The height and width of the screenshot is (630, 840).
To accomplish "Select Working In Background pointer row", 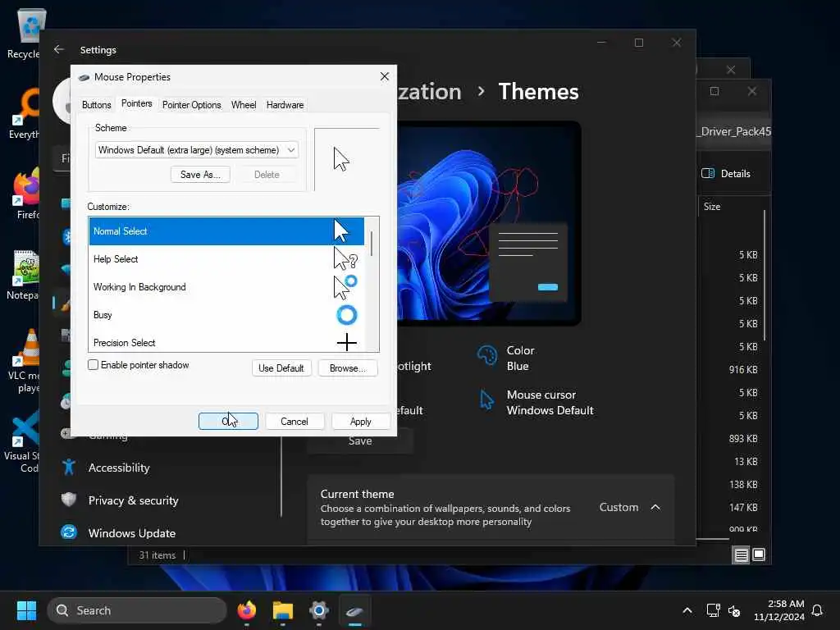I will tap(226, 287).
